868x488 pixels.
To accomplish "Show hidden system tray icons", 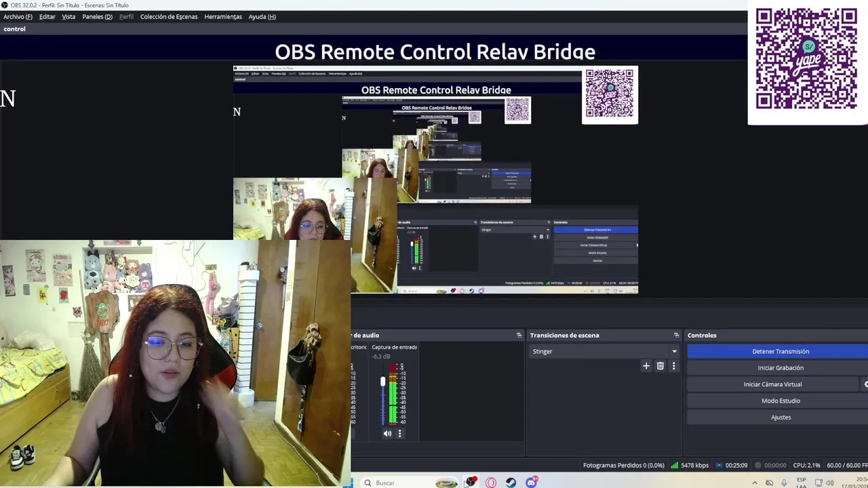I will (x=754, y=483).
